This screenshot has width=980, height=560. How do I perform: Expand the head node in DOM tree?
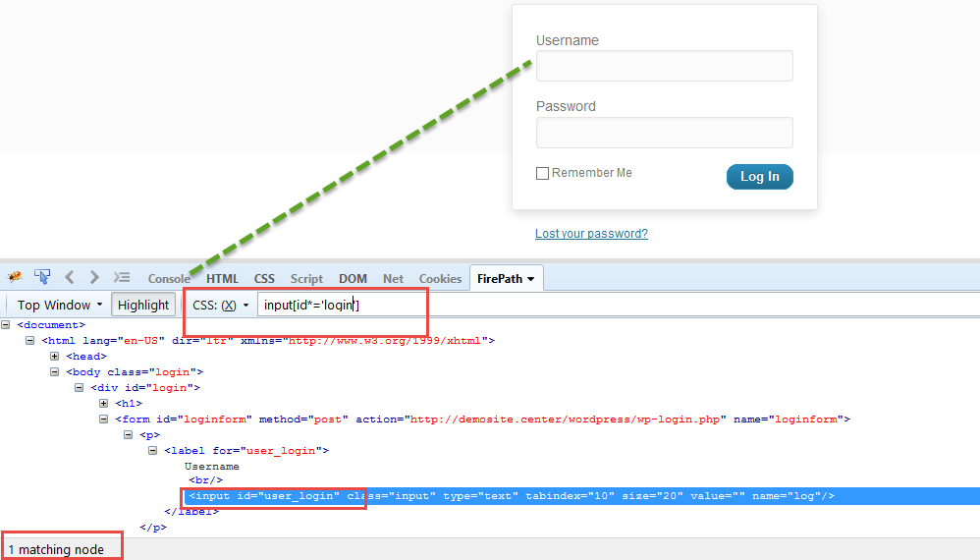click(55, 356)
